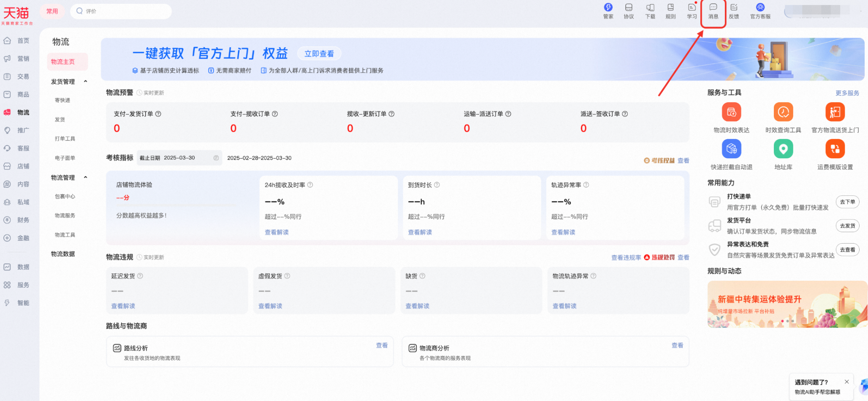Screen dimensions: 868x401
Task: Click the top search input field
Action: point(121,11)
